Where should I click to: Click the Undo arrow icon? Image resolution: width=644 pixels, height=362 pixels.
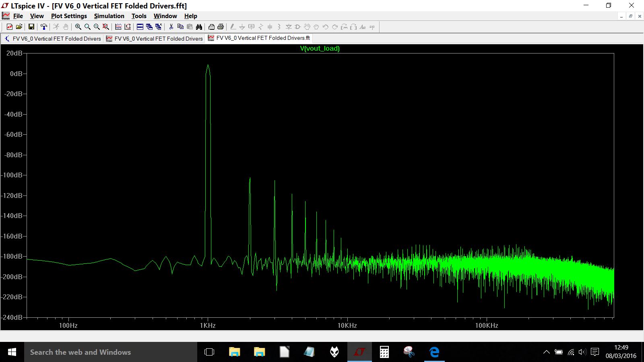pyautogui.click(x=326, y=27)
